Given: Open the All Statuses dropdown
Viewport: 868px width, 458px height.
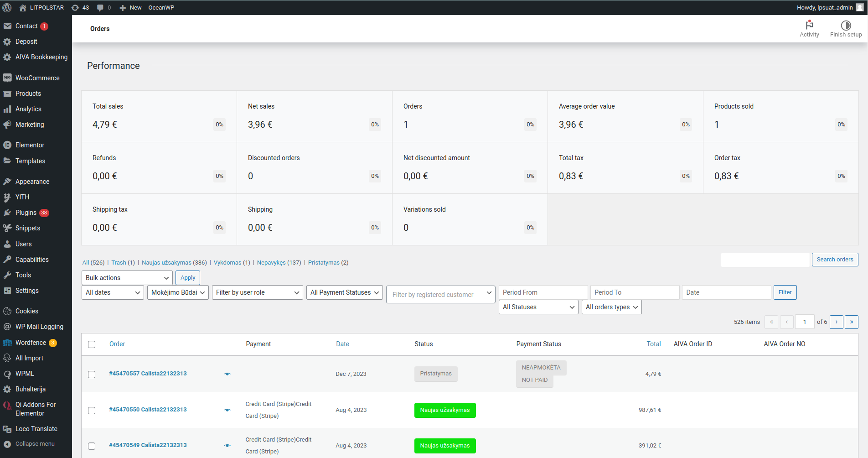Looking at the screenshot, I should [x=538, y=307].
